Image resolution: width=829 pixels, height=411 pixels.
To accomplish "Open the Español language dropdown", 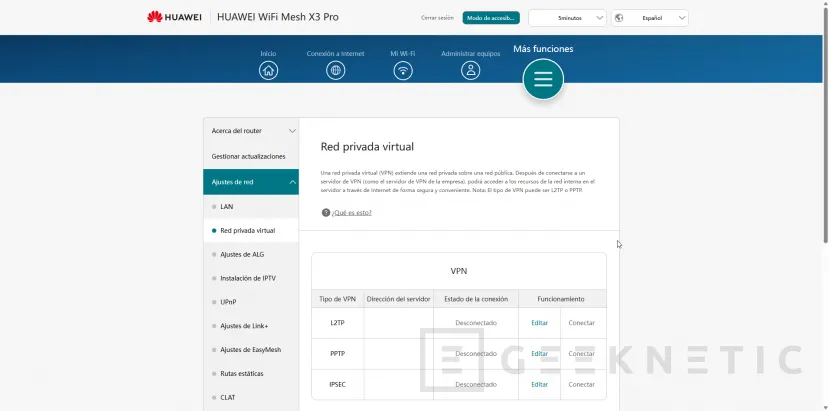I will (651, 18).
